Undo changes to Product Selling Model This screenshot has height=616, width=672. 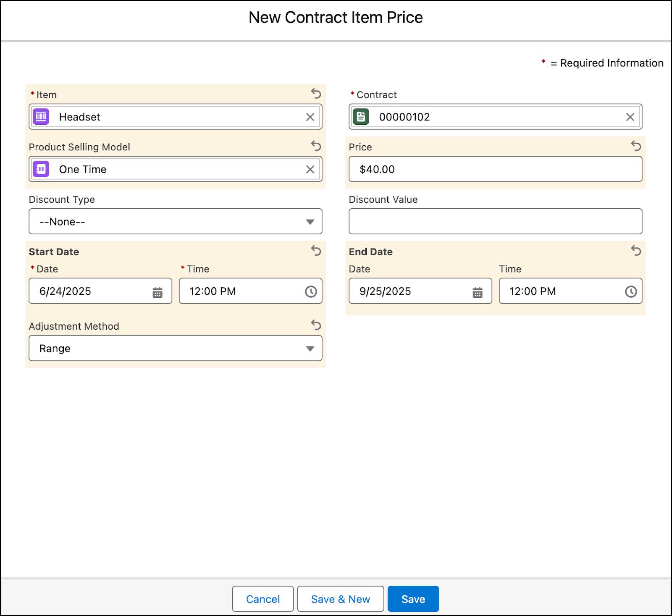(x=316, y=146)
